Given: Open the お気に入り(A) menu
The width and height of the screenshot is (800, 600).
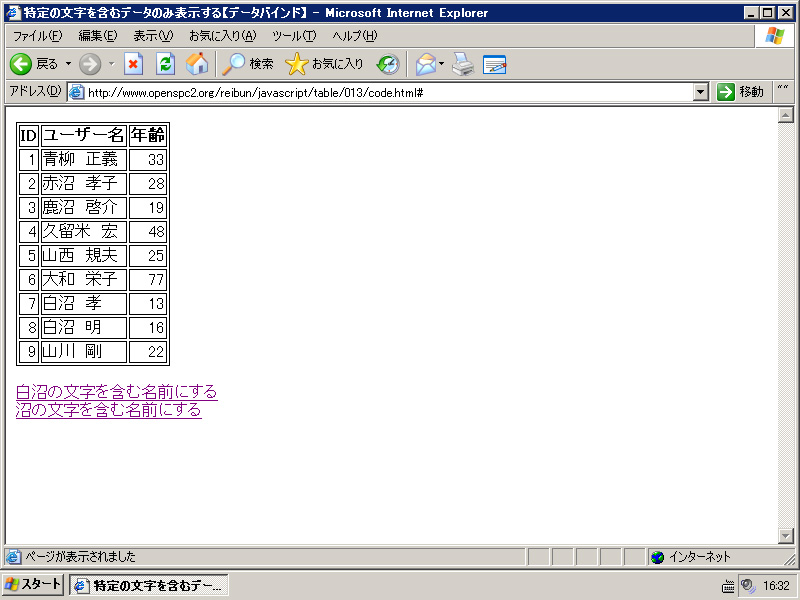Looking at the screenshot, I should pyautogui.click(x=222, y=36).
